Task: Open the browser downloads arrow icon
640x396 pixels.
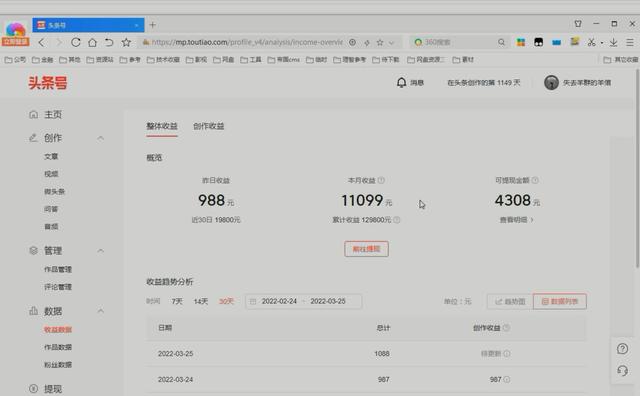Action: click(613, 42)
